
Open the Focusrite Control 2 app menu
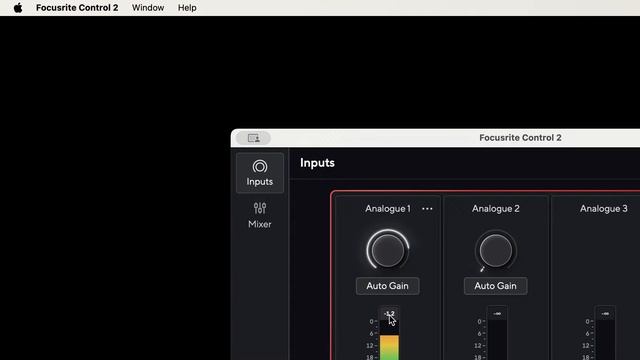click(77, 8)
